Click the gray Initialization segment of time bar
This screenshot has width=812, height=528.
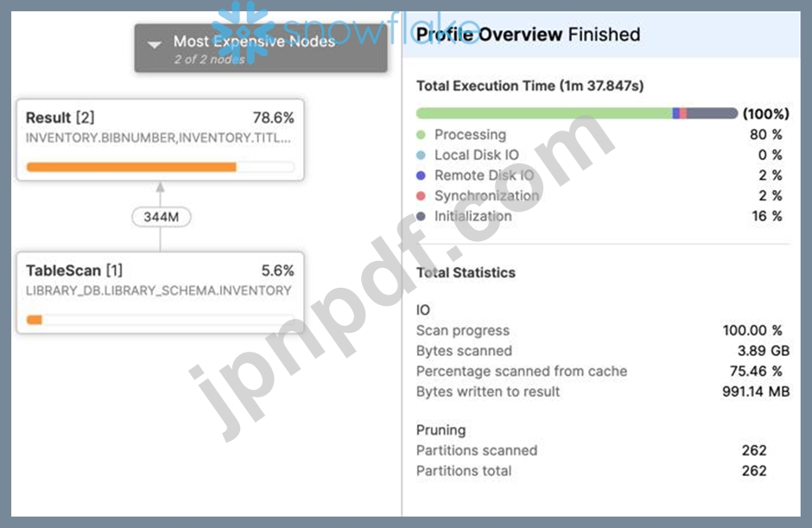[712, 113]
